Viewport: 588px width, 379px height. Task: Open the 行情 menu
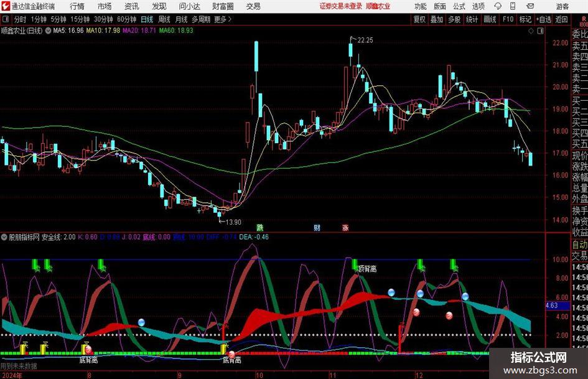pos(77,6)
